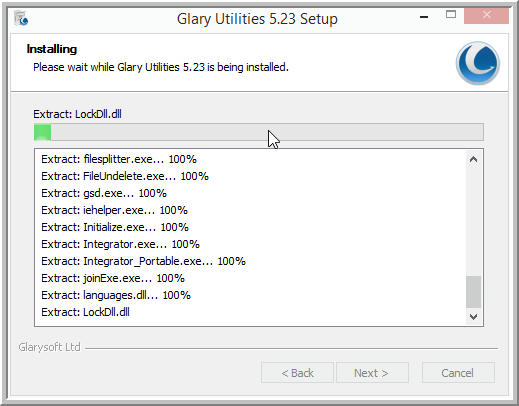Viewport: 519px width, 406px height.
Task: Select the languages.dll log entry
Action: tap(116, 295)
